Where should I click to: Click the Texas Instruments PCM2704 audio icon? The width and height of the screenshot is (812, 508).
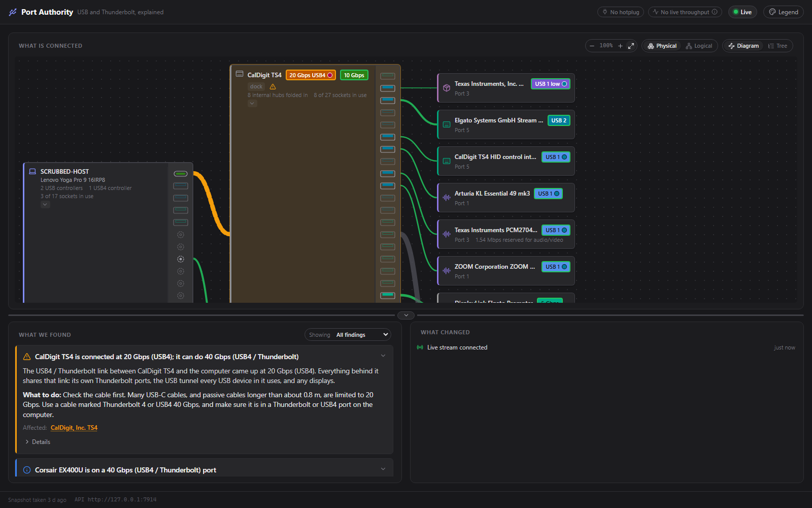[447, 234]
